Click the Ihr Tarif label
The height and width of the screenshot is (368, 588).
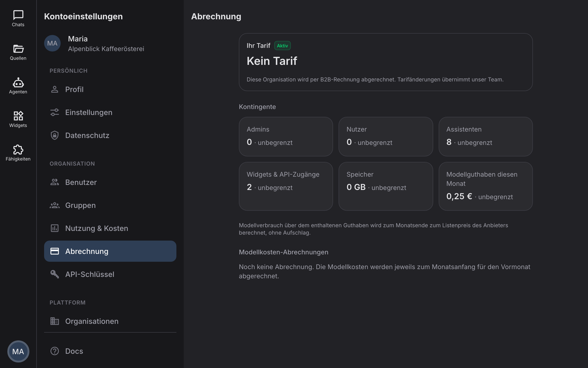pos(259,46)
